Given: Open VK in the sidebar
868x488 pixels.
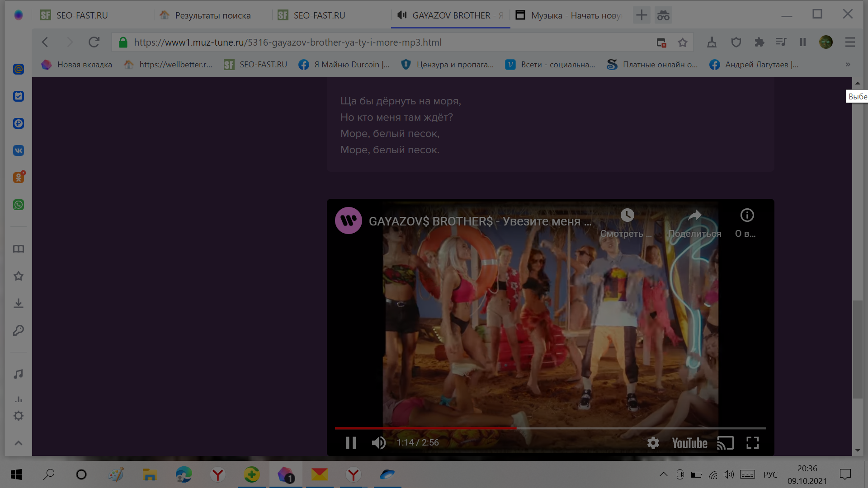Looking at the screenshot, I should click(x=19, y=150).
